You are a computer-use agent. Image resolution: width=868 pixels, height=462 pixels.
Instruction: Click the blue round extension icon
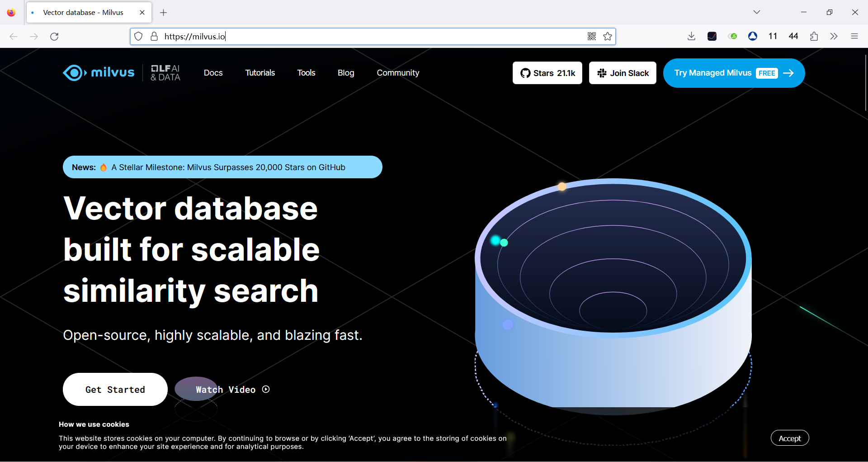[753, 36]
